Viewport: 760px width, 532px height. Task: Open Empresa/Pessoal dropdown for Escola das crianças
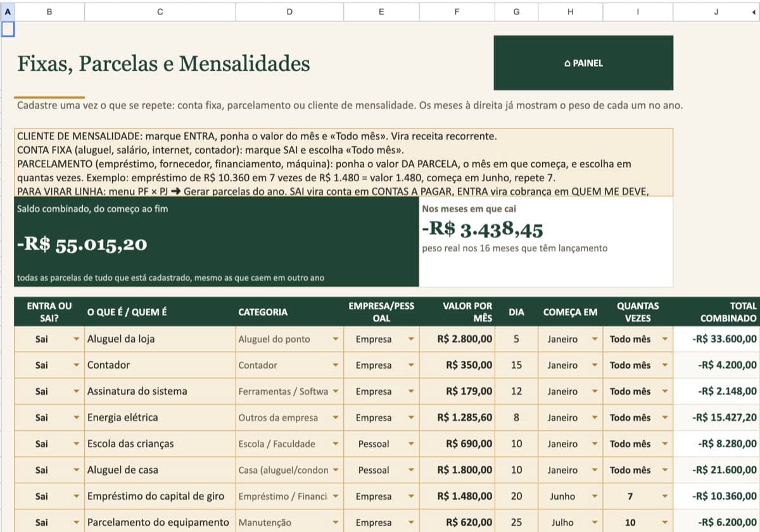tap(411, 444)
